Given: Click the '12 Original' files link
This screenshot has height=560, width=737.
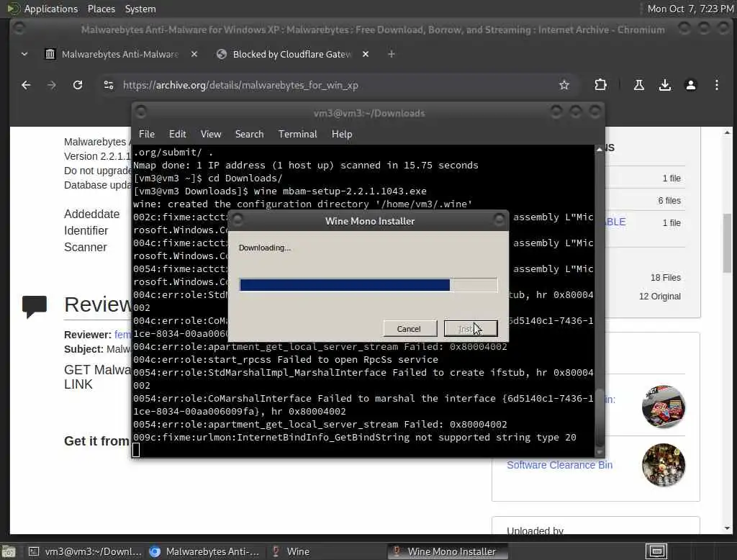Looking at the screenshot, I should click(659, 297).
